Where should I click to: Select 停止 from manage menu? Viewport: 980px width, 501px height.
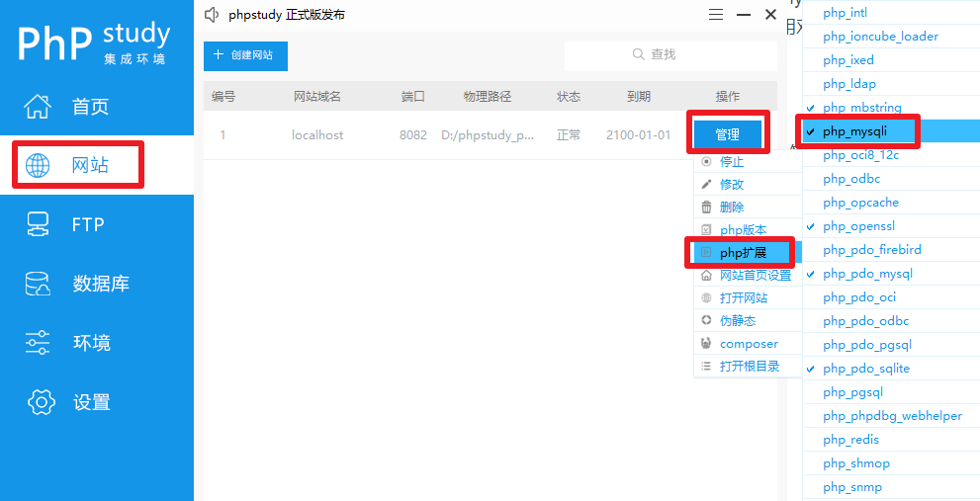pos(748,162)
